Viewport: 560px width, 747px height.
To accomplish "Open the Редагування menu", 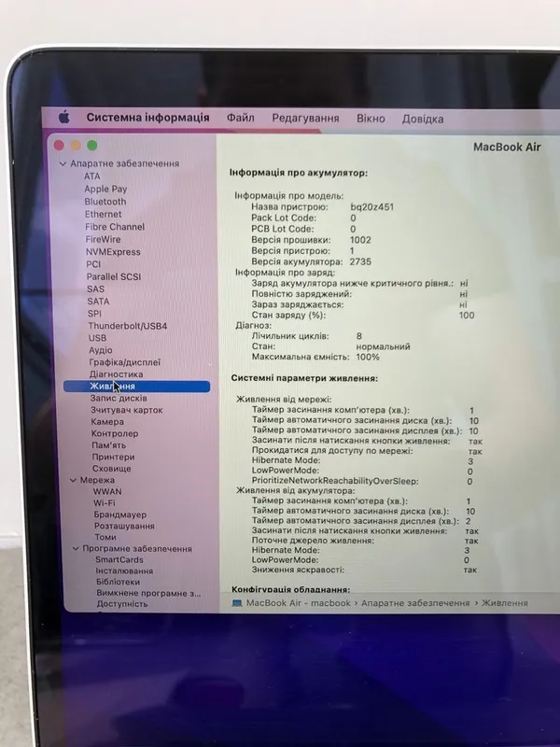I will coord(305,119).
